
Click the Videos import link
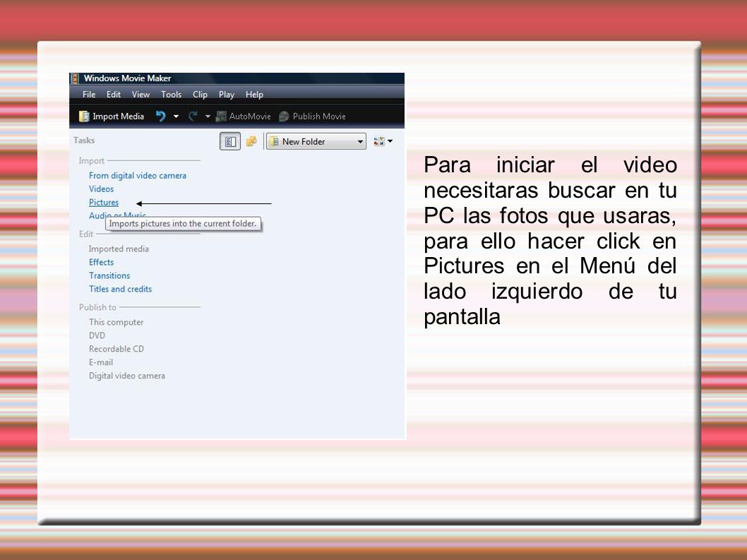101,189
